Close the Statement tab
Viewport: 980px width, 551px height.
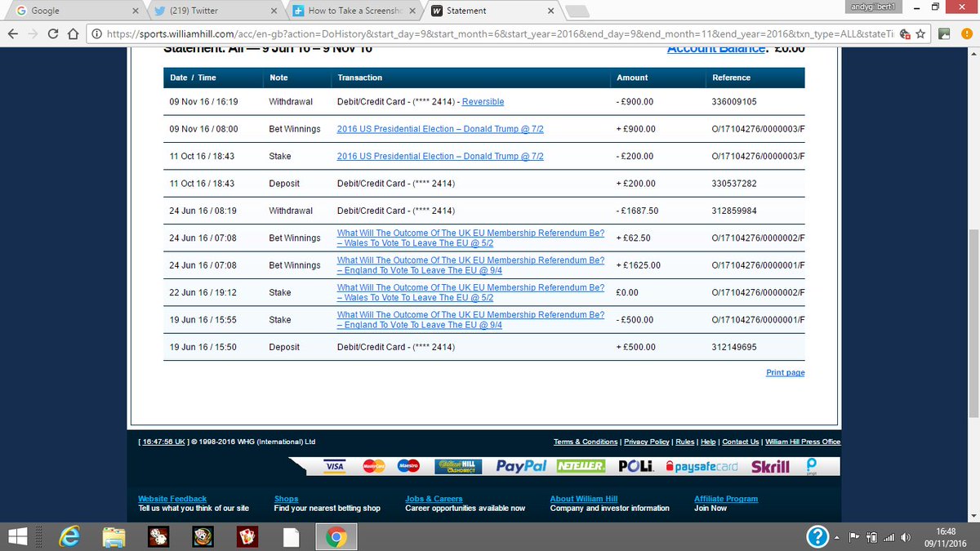550,11
